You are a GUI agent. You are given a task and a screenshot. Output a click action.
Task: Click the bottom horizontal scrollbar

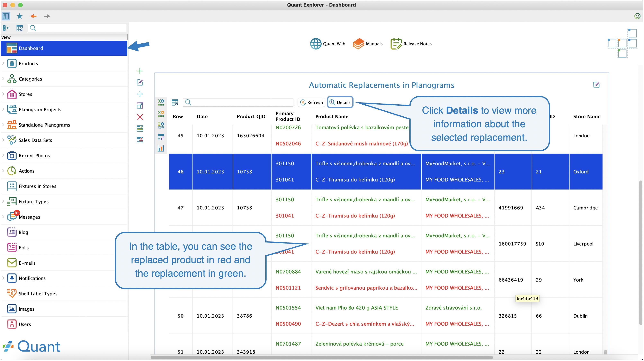coord(322,358)
